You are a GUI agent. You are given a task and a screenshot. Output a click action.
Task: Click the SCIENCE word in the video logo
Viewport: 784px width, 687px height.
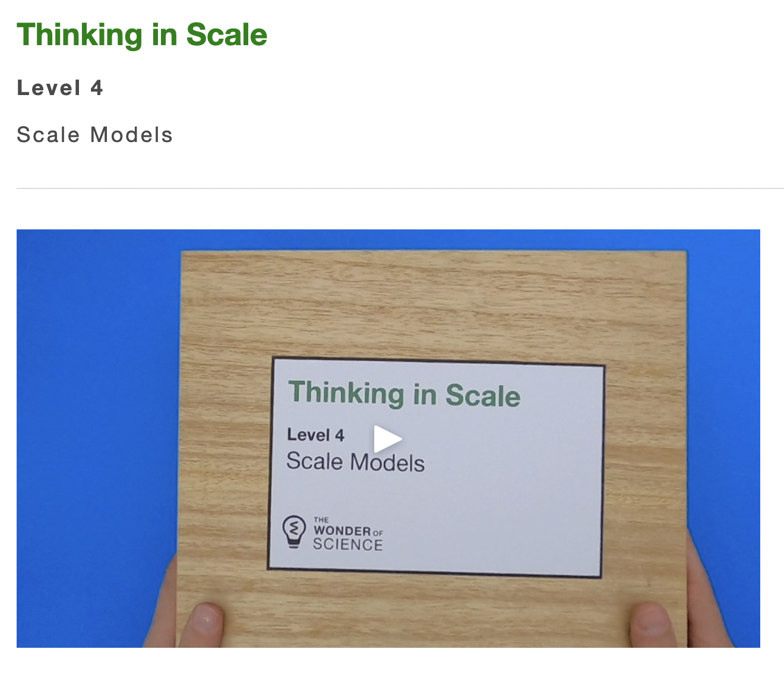348,544
